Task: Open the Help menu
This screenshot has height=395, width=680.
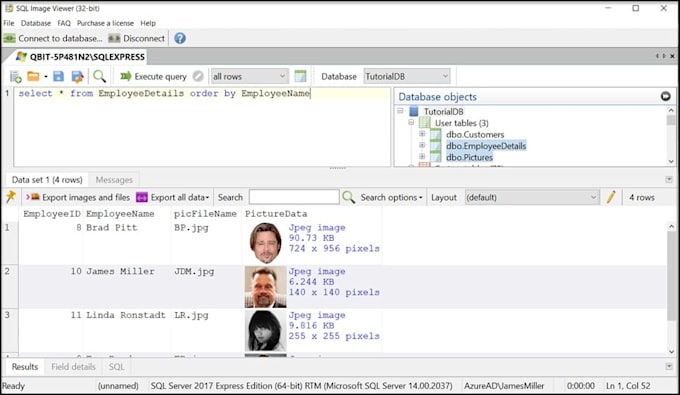Action: coord(148,23)
